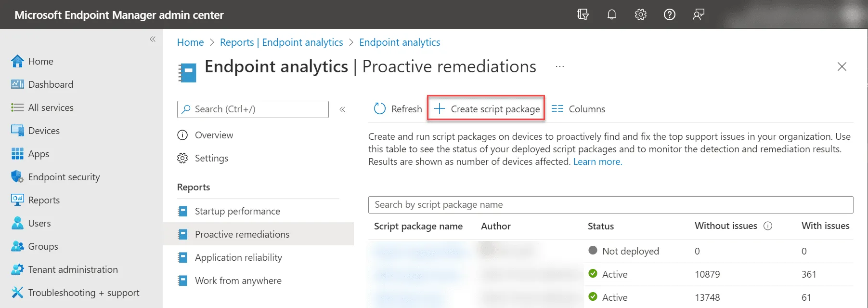Focus the Search (Ctrl+/) menu box

click(x=253, y=109)
